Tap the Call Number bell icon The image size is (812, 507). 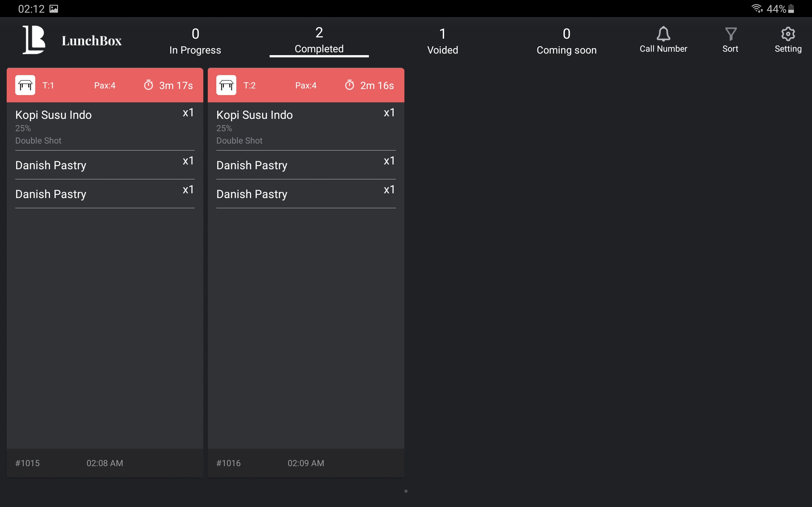[x=663, y=34]
